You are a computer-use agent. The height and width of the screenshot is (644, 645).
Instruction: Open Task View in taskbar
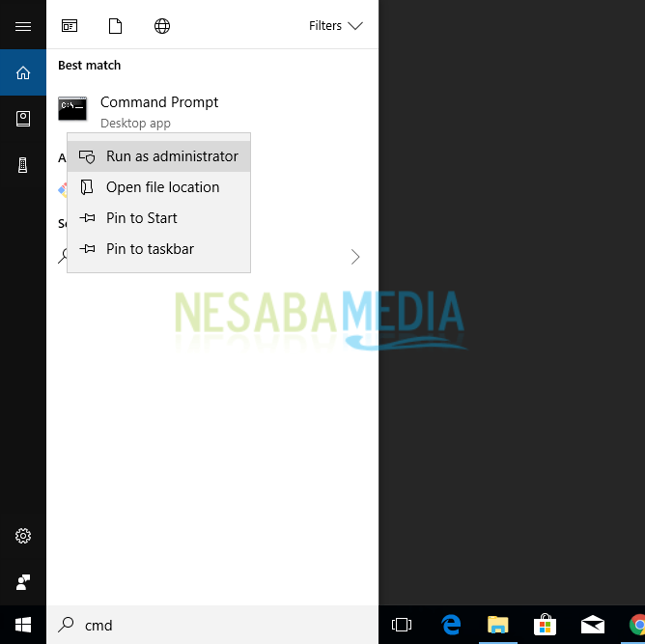[x=402, y=625]
